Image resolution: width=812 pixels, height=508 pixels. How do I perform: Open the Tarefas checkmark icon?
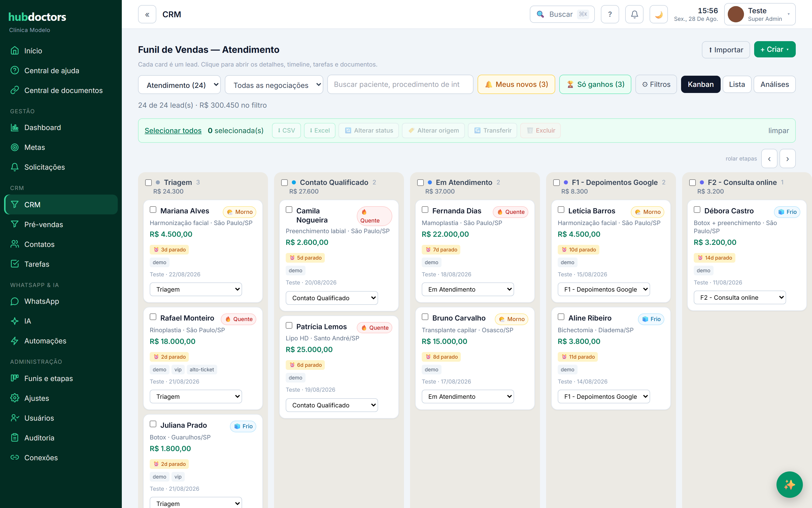pyautogui.click(x=15, y=264)
